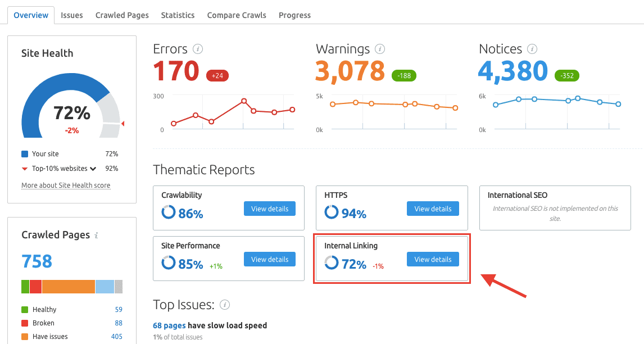This screenshot has height=344, width=644.
Task: Click the Crawlability 86% donut icon
Action: pyautogui.click(x=168, y=212)
